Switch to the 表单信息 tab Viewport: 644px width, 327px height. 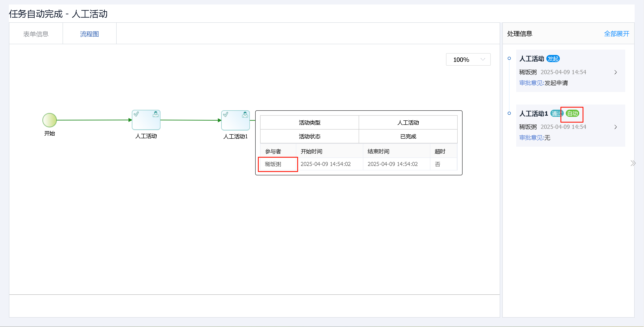(x=36, y=34)
